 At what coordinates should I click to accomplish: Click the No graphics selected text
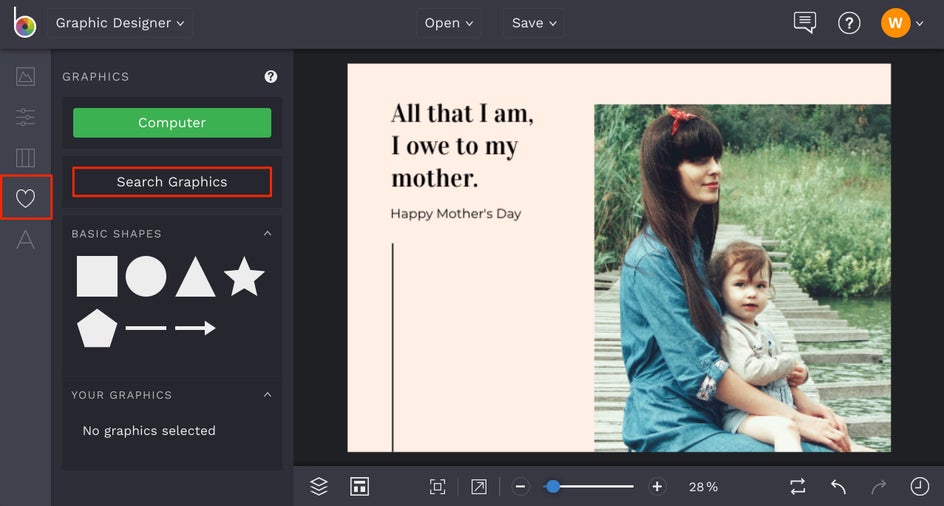[149, 431]
